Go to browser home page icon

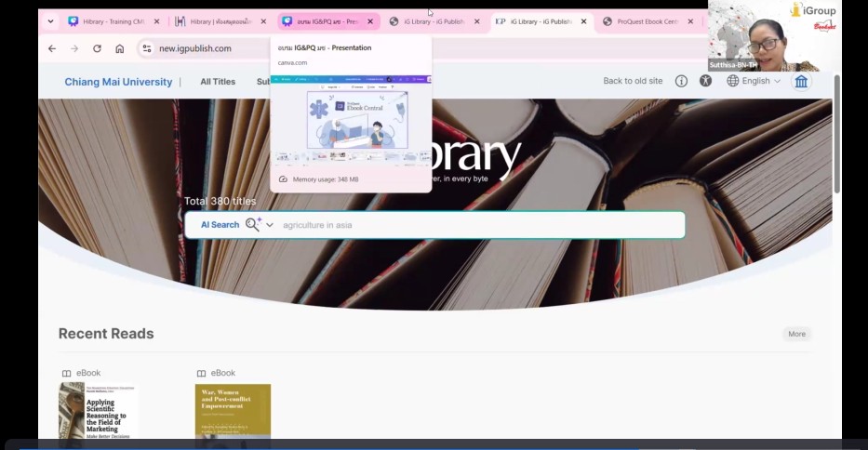click(120, 48)
